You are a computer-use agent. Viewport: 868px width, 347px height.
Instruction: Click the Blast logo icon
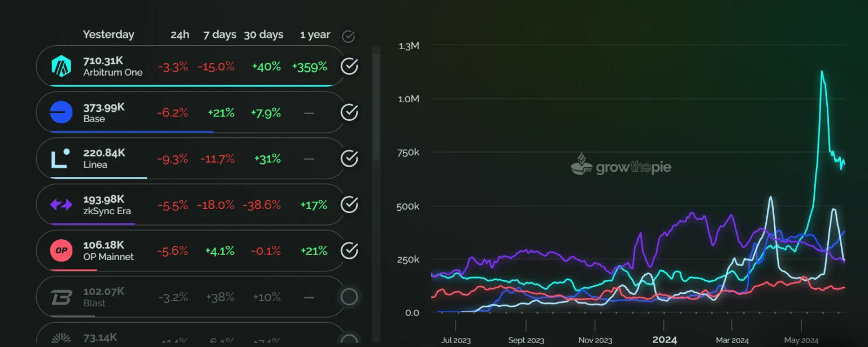click(x=61, y=297)
